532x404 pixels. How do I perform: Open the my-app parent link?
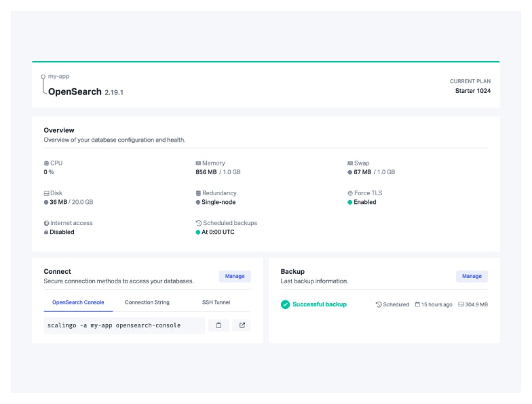58,76
